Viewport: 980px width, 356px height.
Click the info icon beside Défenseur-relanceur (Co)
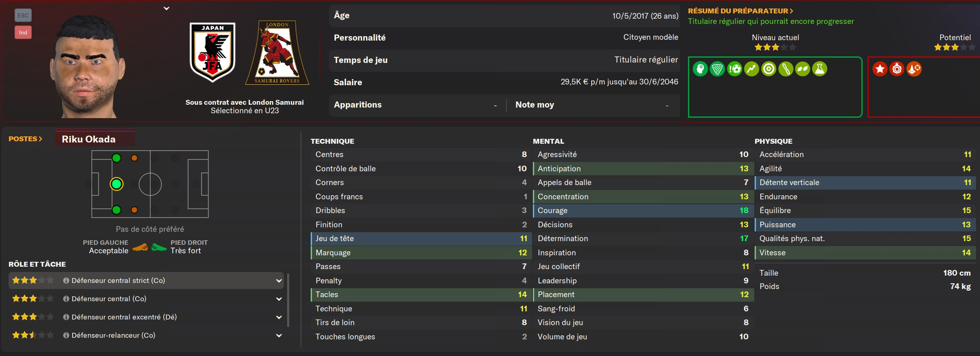(x=66, y=335)
